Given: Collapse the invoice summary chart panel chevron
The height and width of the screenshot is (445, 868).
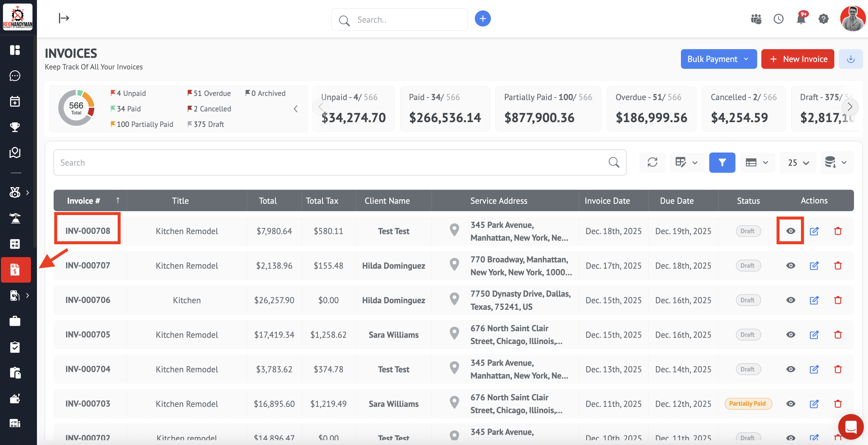Looking at the screenshot, I should (x=295, y=109).
